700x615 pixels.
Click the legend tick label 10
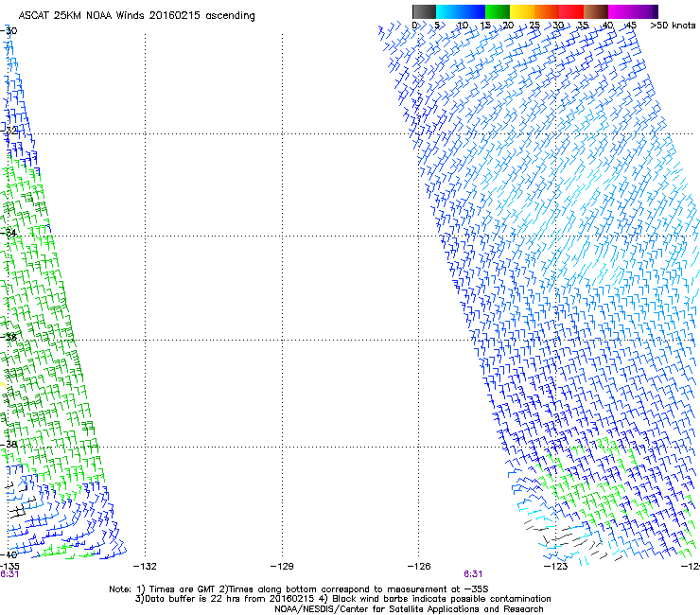[463, 26]
